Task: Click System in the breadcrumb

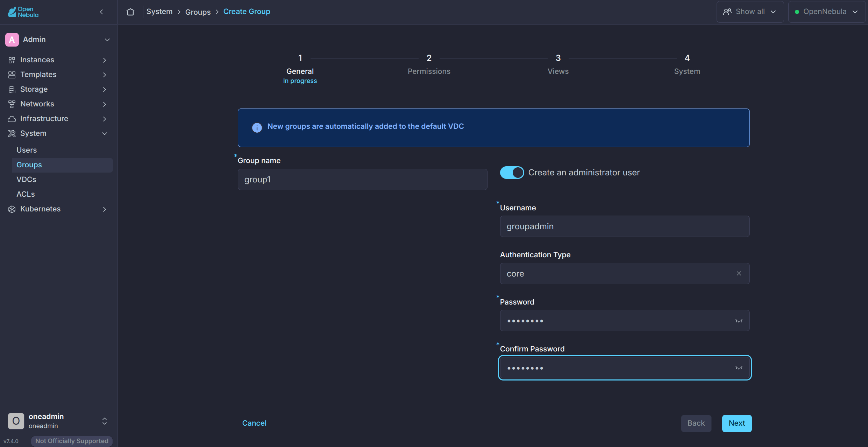Action: click(x=159, y=12)
